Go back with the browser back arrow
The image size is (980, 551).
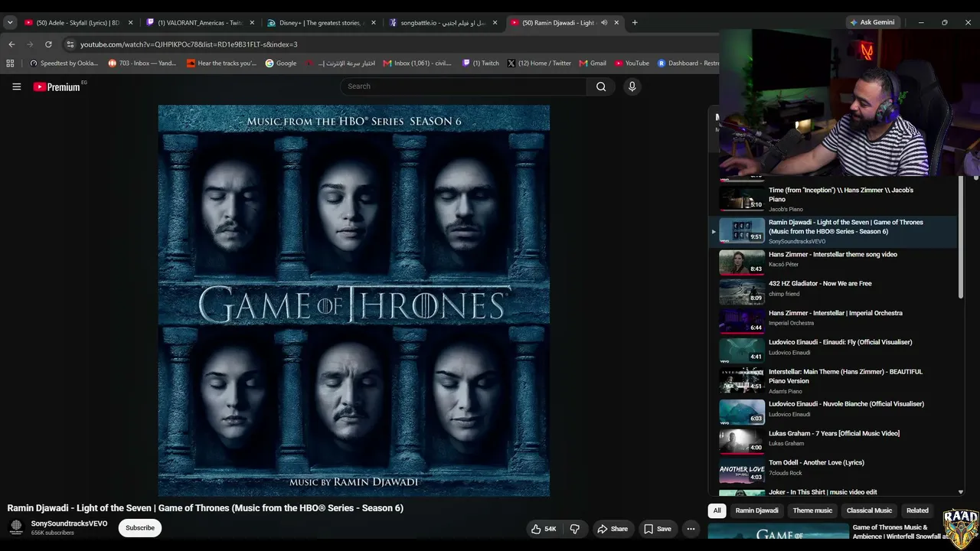(11, 44)
